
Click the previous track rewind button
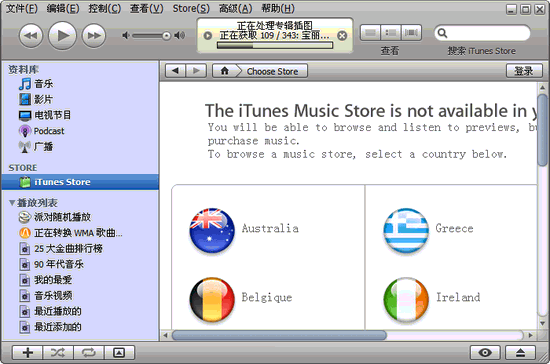click(31, 35)
